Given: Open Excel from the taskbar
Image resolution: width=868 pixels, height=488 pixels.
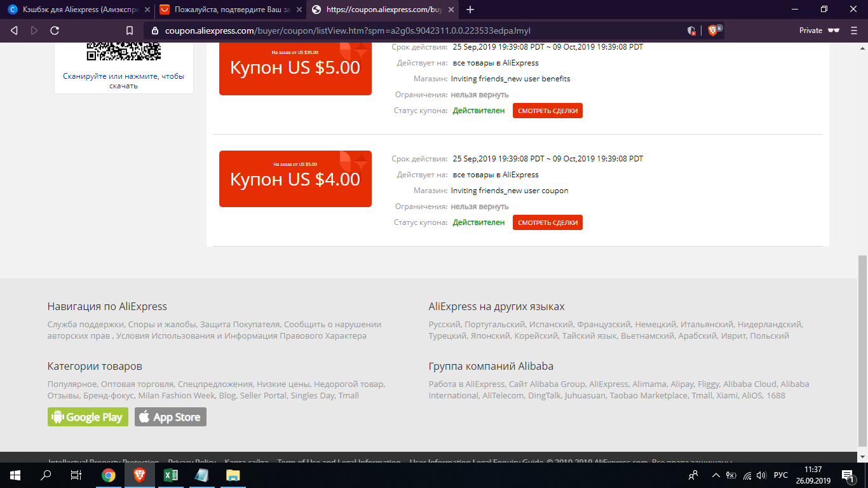Looking at the screenshot, I should coord(170,475).
